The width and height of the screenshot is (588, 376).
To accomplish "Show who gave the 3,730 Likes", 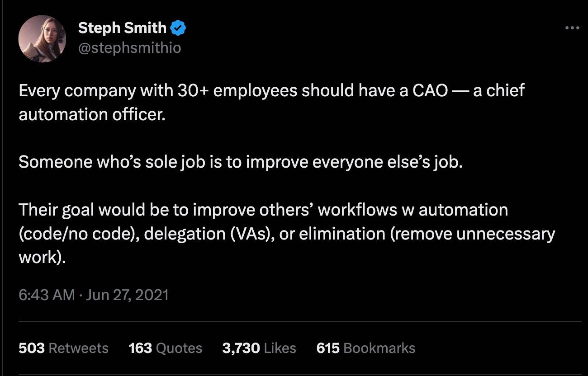I will click(x=259, y=348).
